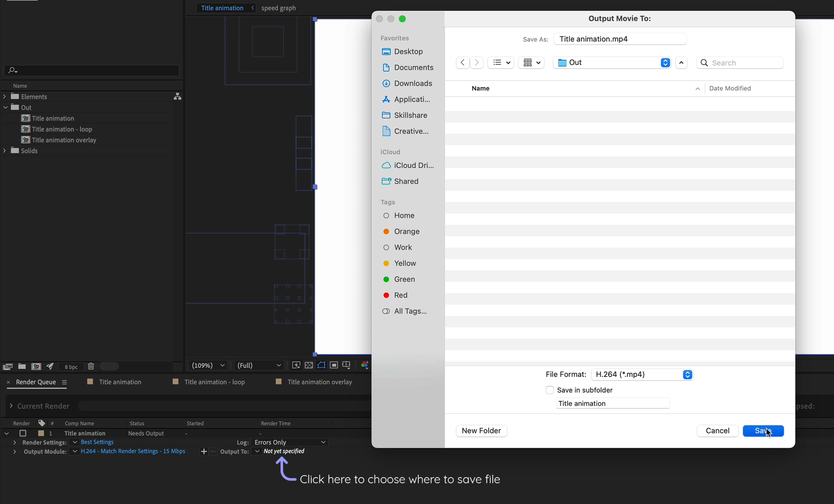Switch to the Title animation - loop tab

pyautogui.click(x=214, y=382)
